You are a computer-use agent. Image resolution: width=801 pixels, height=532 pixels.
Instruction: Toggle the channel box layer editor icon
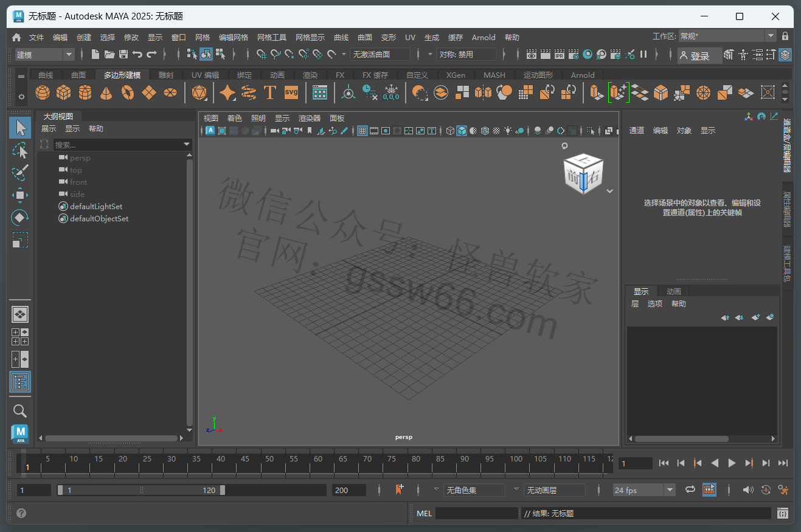785,55
